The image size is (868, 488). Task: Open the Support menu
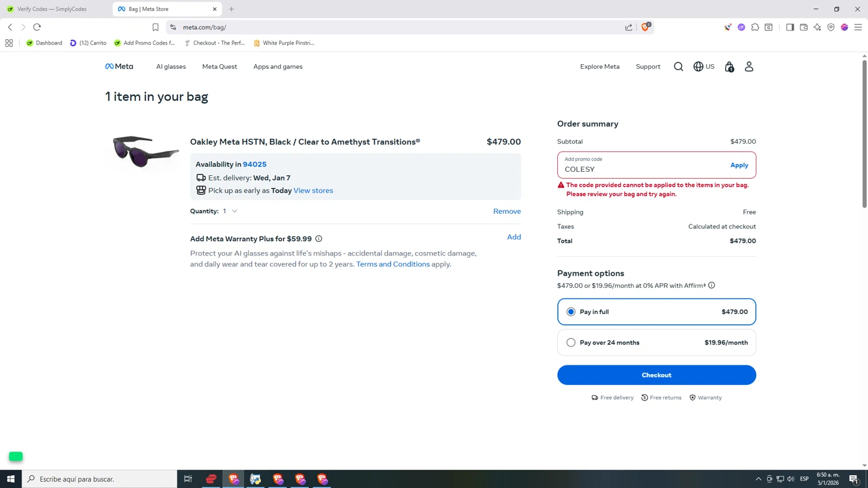pyautogui.click(x=648, y=66)
